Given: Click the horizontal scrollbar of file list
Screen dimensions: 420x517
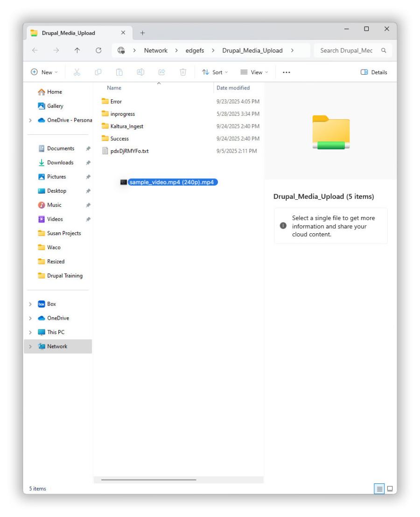Looking at the screenshot, I should (x=149, y=480).
